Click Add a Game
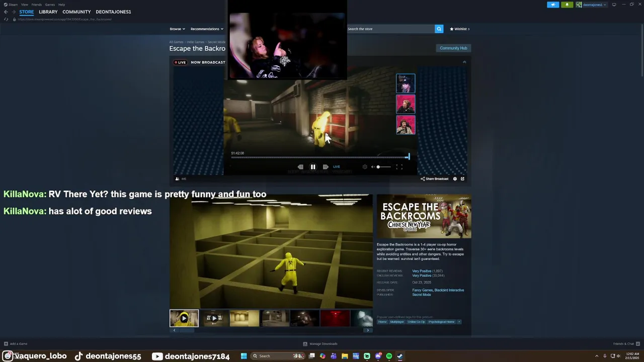This screenshot has height=362, width=644. click(x=16, y=344)
